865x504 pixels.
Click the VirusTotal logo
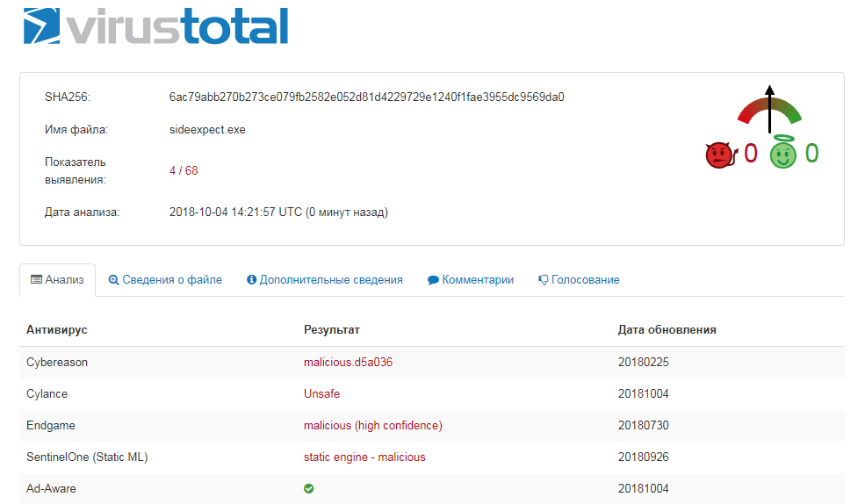[155, 26]
